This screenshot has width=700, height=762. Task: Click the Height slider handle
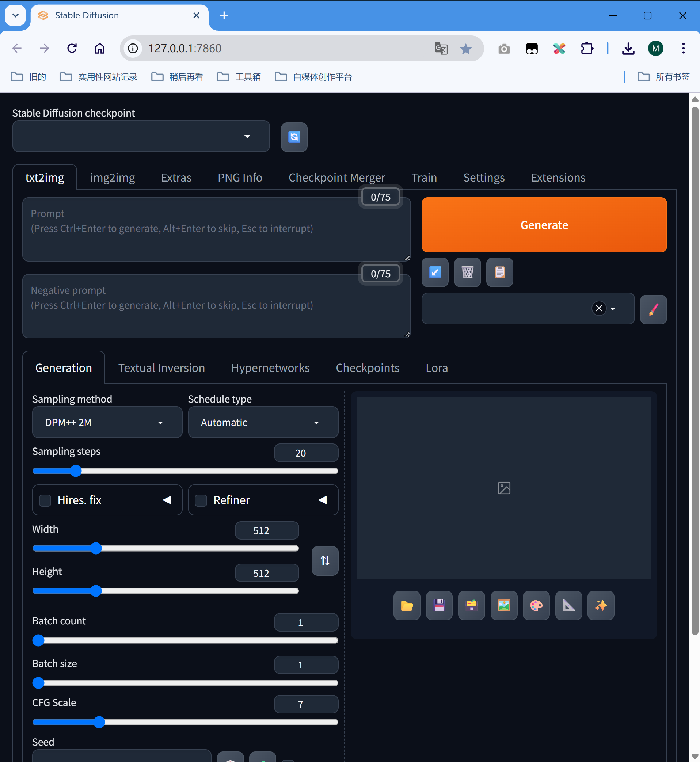tap(96, 591)
